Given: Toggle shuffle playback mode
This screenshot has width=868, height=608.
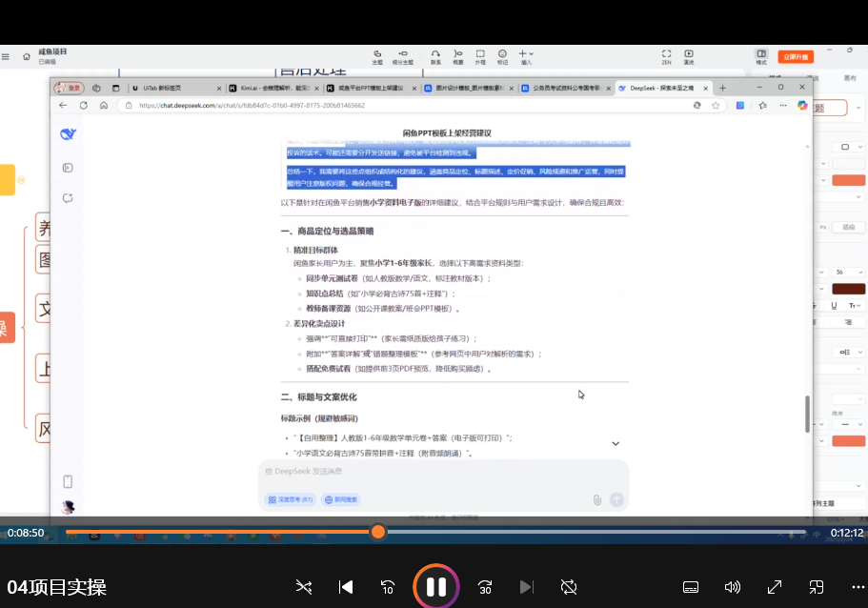Looking at the screenshot, I should (304, 587).
